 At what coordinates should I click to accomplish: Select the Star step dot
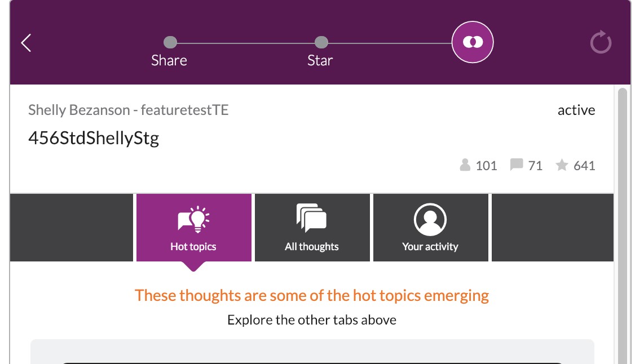tap(321, 42)
